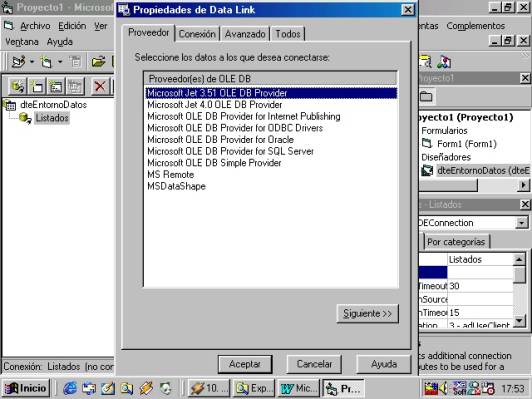532x399 pixels.
Task: Click the Add Standard EXE Project toolbar icon
Action: (19, 62)
